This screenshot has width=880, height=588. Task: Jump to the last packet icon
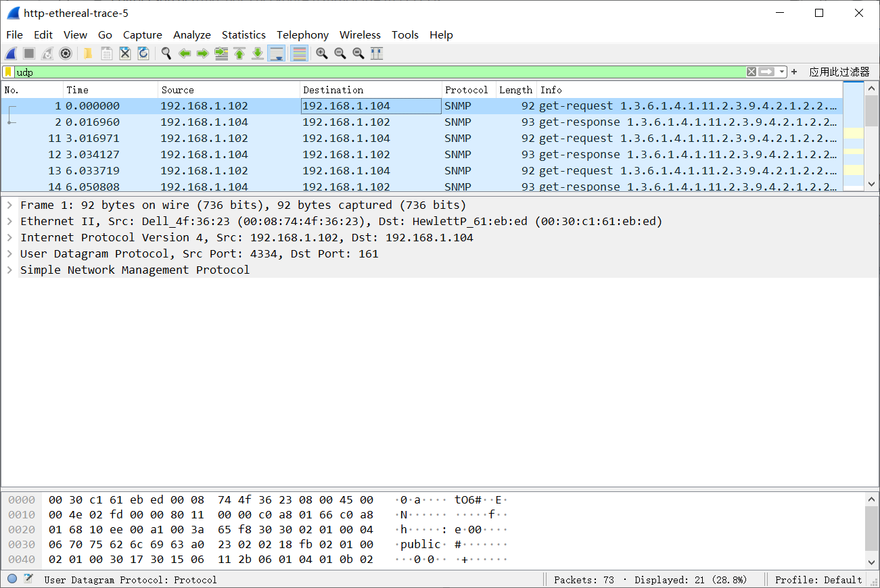[258, 53]
